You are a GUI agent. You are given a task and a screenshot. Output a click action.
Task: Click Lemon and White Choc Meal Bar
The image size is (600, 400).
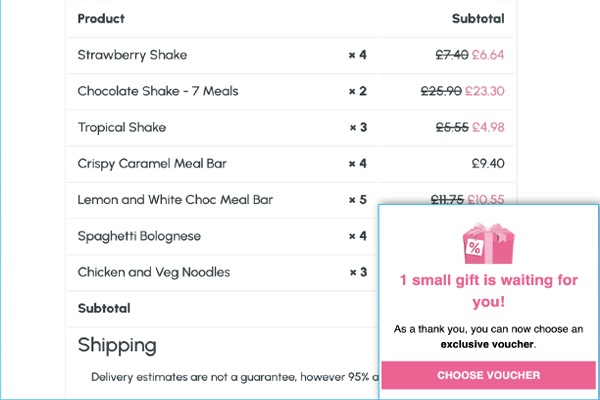coord(175,200)
